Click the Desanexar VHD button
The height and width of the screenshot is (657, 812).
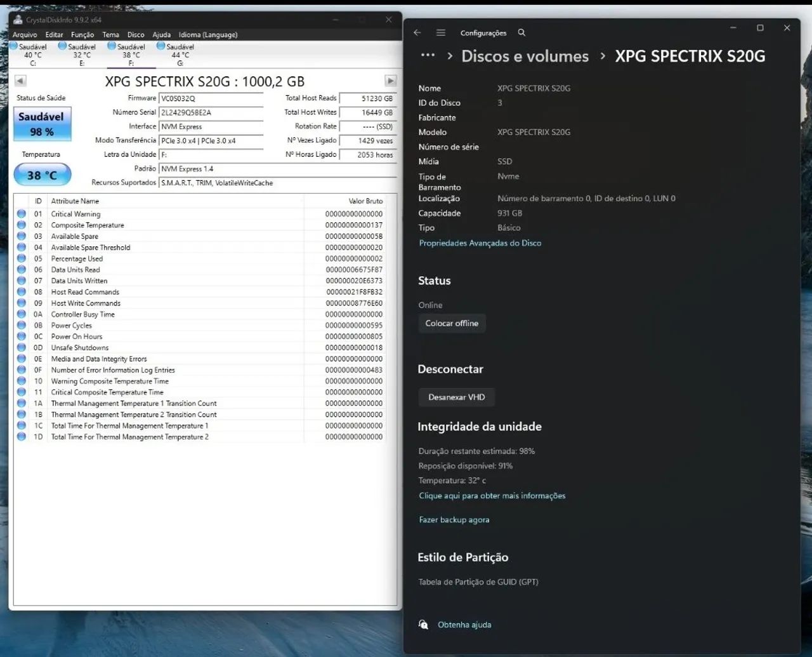tap(456, 397)
